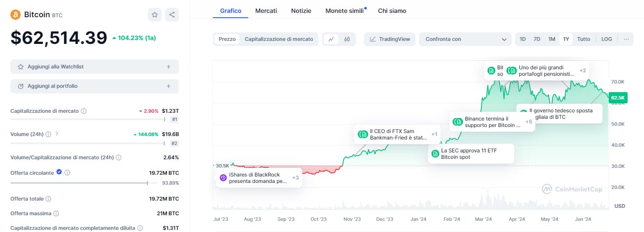Expand the +5 Binance news group
Screen dimensions: 644x232
point(529,122)
